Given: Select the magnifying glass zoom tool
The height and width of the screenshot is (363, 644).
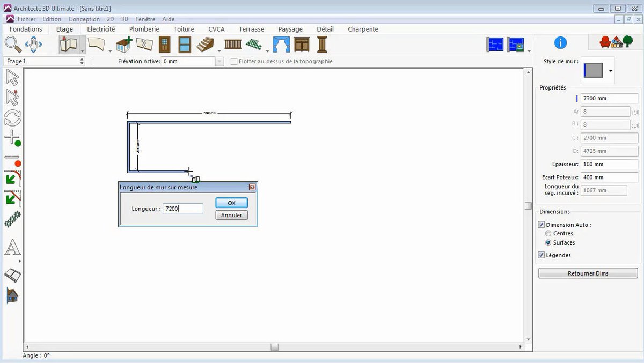Looking at the screenshot, I should pyautogui.click(x=12, y=44).
